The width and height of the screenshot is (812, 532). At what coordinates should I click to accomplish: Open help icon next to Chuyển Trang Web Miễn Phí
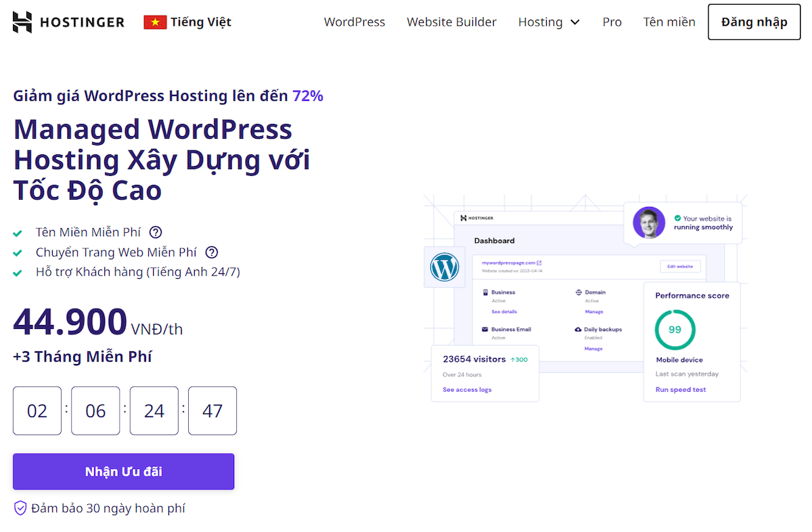[212, 252]
